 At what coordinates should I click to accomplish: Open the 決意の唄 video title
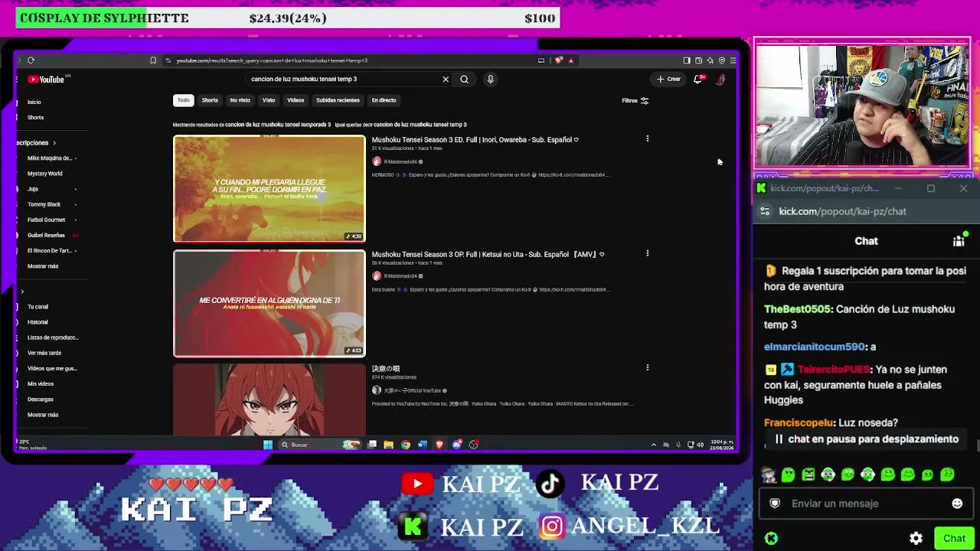(x=386, y=368)
